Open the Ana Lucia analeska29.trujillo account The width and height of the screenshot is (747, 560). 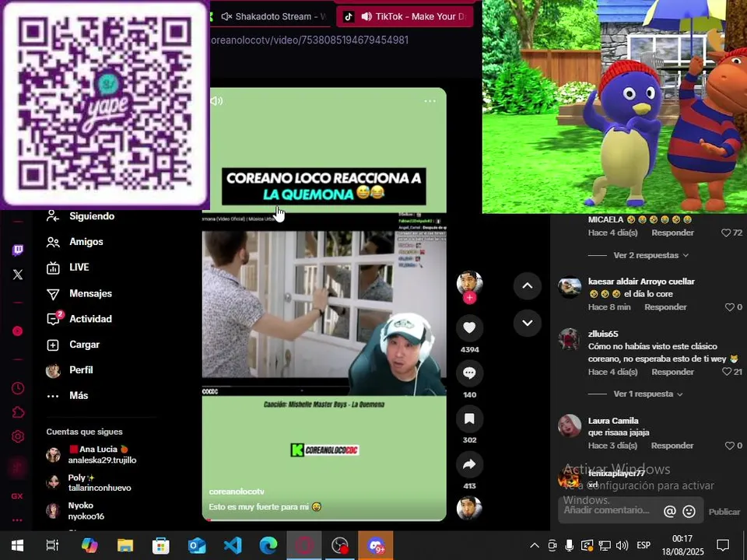point(91,454)
